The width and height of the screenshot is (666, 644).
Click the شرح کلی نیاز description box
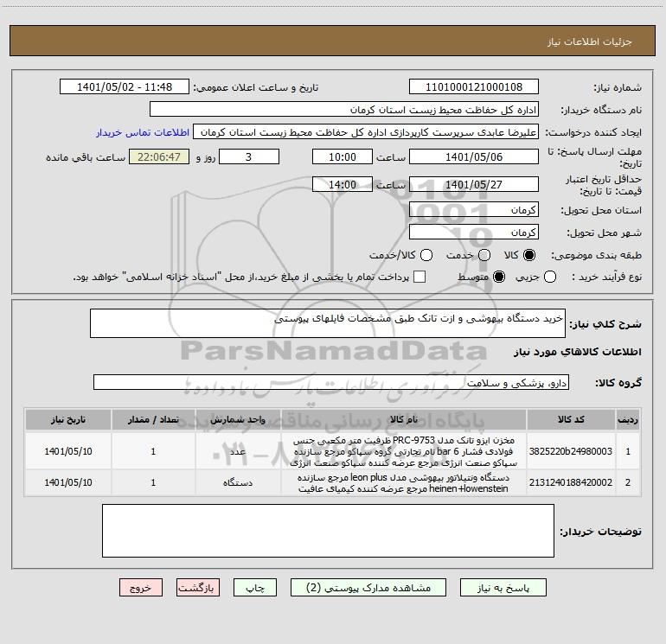(328, 323)
